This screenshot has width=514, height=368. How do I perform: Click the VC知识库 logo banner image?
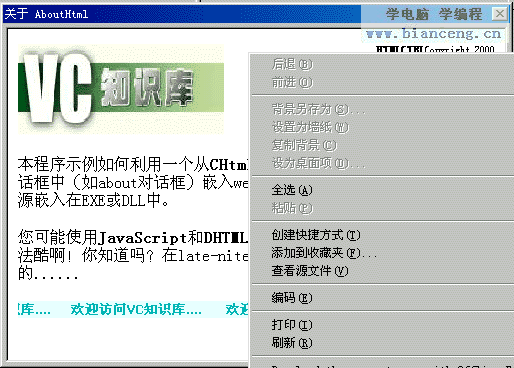pos(121,89)
